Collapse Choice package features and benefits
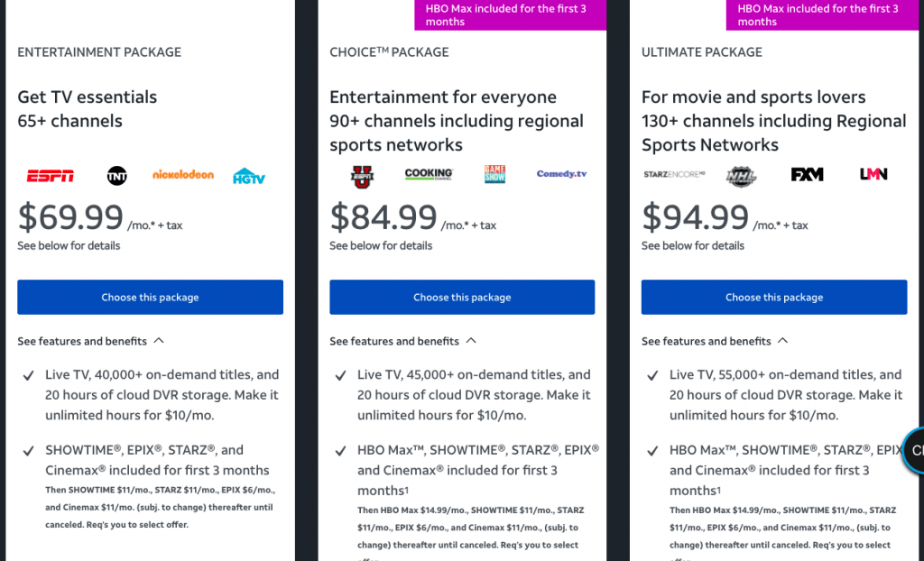Screen dimensions: 924x561 point(403,341)
